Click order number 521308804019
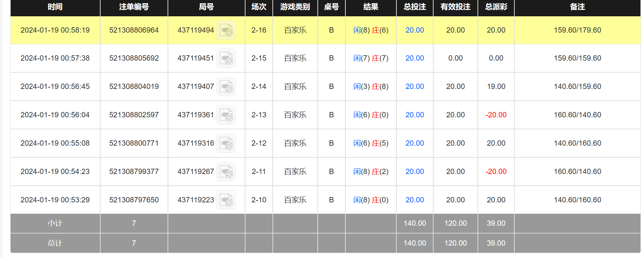 [134, 86]
